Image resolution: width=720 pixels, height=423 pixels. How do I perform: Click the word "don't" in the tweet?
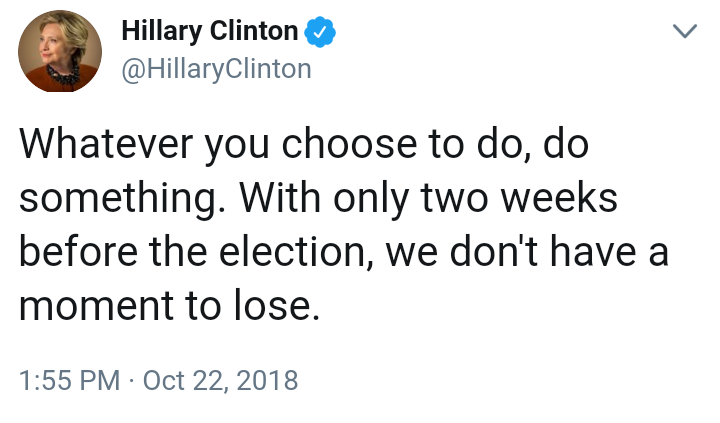pyautogui.click(x=494, y=251)
